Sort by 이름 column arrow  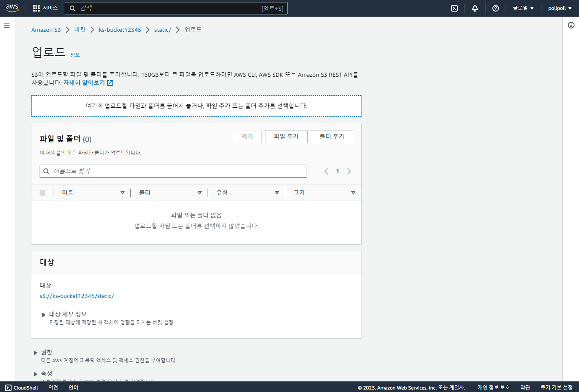pos(123,193)
